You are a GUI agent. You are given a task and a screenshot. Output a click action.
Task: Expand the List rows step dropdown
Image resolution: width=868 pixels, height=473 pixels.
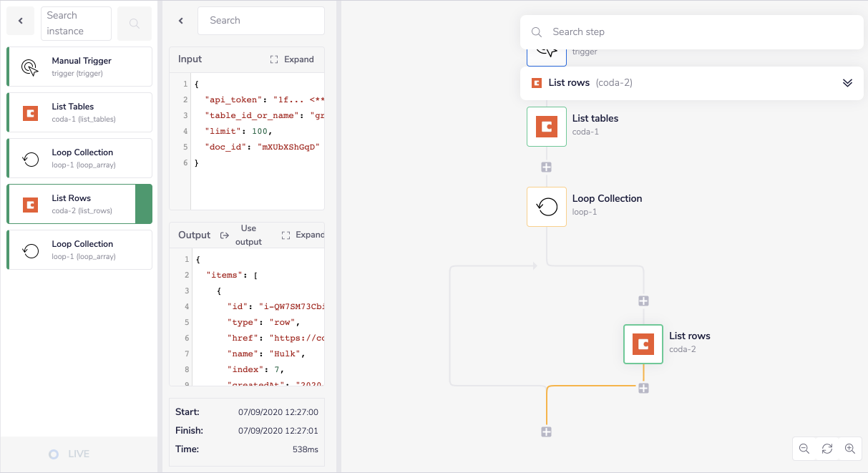pyautogui.click(x=847, y=83)
